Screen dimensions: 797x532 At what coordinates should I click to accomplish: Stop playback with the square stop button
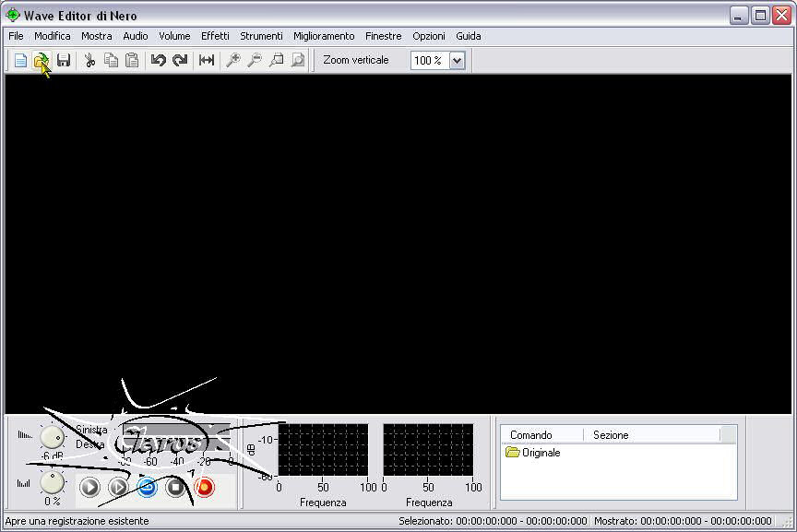click(x=176, y=488)
